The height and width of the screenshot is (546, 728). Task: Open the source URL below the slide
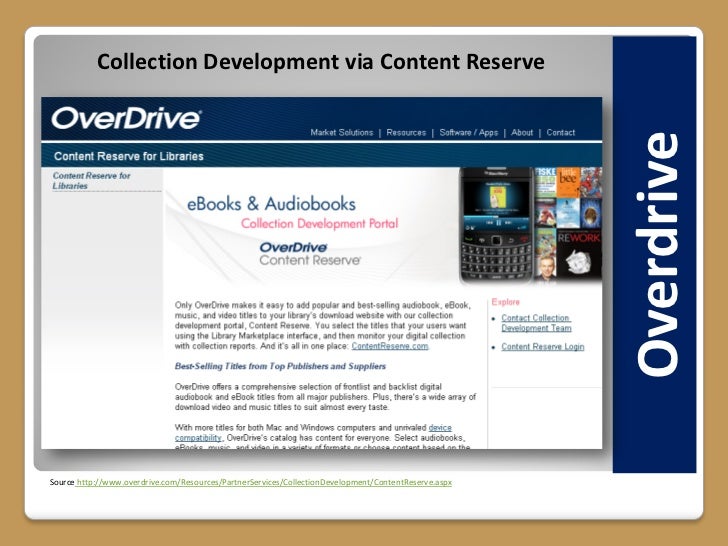click(x=264, y=482)
